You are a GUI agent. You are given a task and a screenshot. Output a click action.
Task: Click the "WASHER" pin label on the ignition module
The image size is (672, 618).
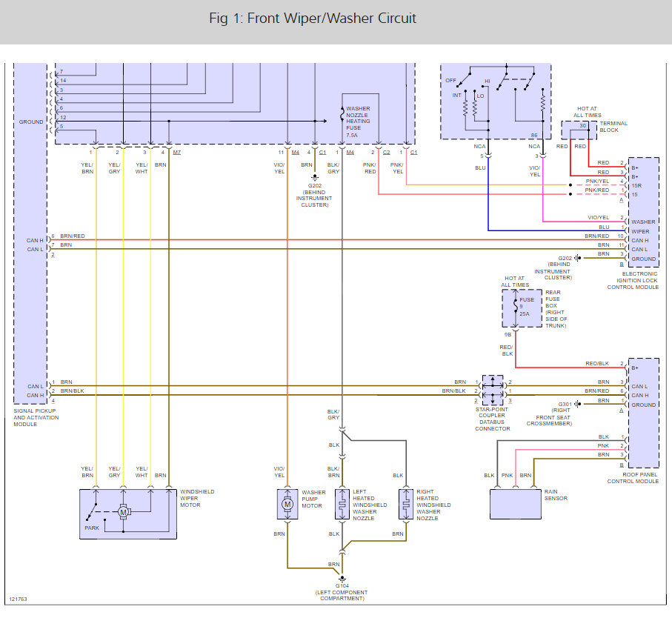pyautogui.click(x=643, y=222)
